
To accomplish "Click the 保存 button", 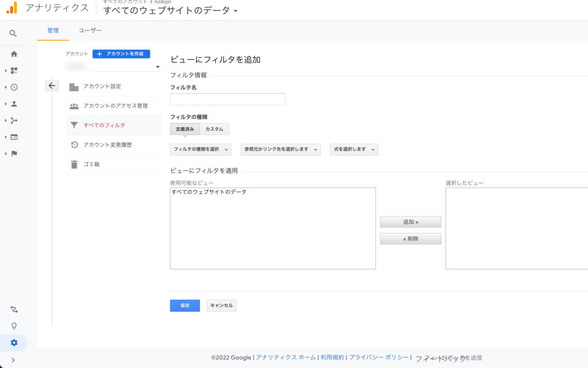I will pyautogui.click(x=185, y=306).
